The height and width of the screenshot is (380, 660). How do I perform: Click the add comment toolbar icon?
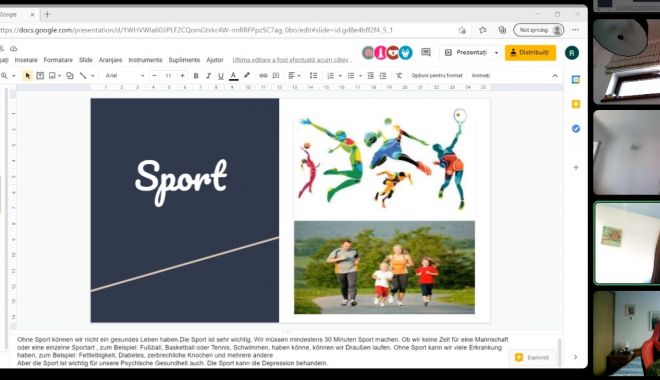(276, 76)
